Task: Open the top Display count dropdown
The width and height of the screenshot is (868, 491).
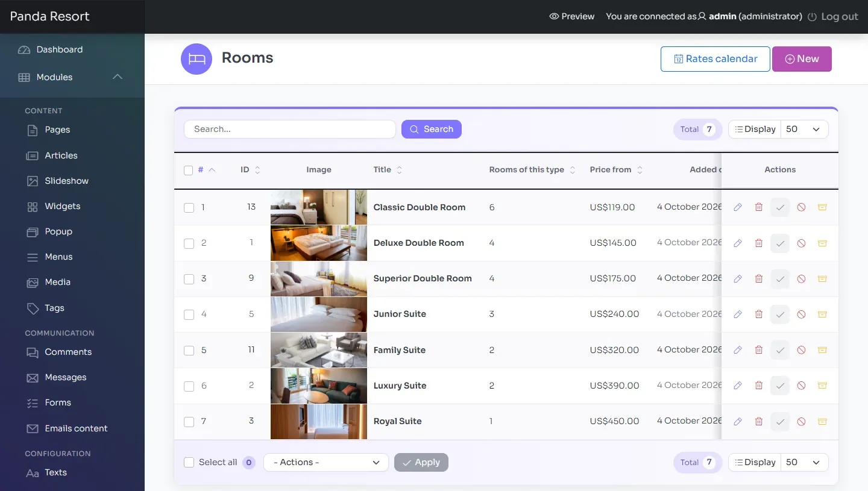Action: (804, 129)
